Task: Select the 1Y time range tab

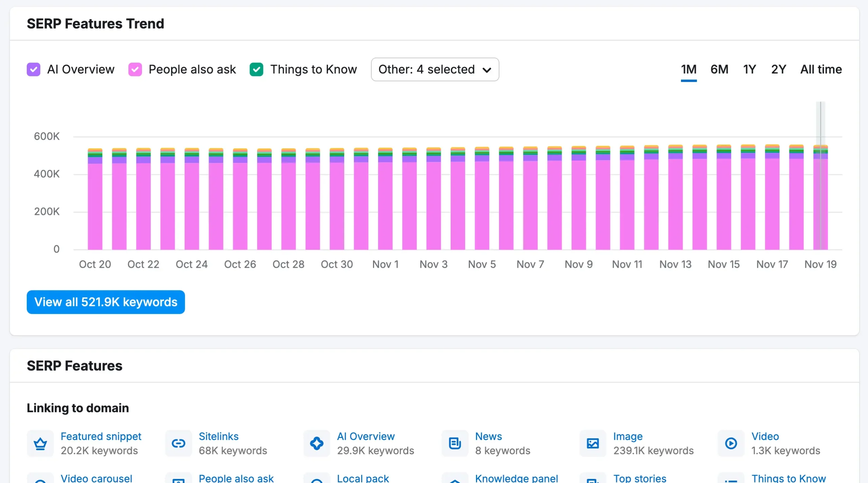Action: [749, 69]
